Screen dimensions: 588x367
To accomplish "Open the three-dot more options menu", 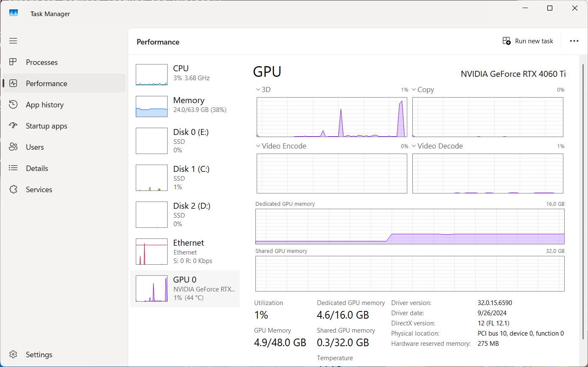I will pos(574,41).
